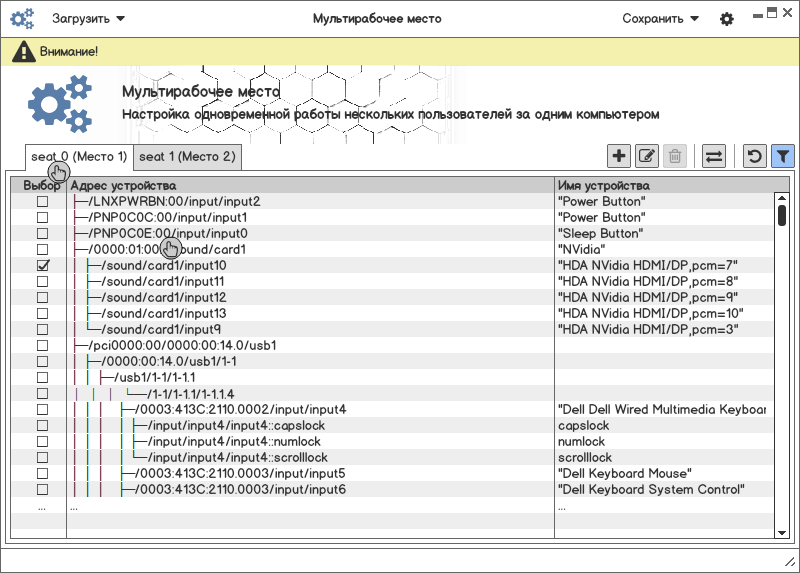Check the pci0000:00 usb1 row checkbox
This screenshot has width=800, height=573.
pos(42,345)
